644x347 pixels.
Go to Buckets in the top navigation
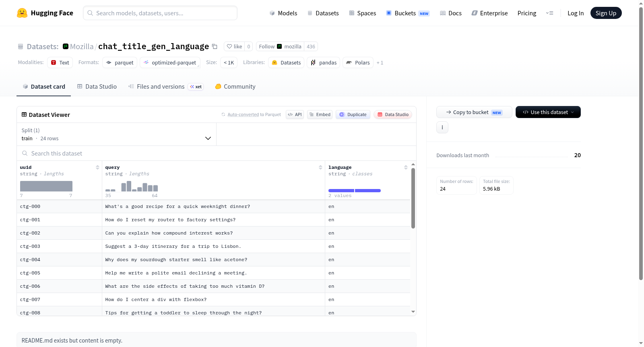(408, 13)
